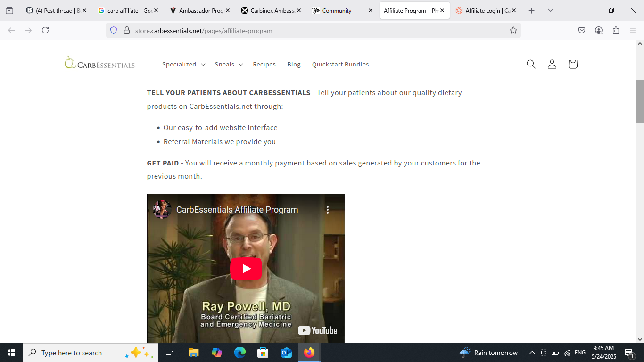Click the video title CarbEssentials Affiliate Program

coord(237,210)
